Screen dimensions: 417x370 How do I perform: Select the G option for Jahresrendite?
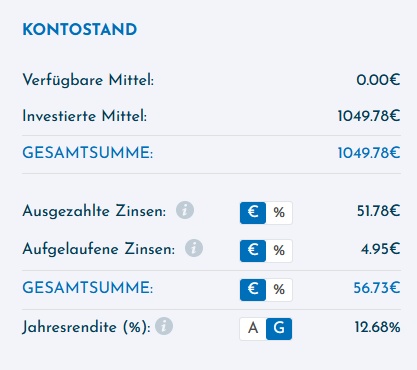(x=279, y=328)
